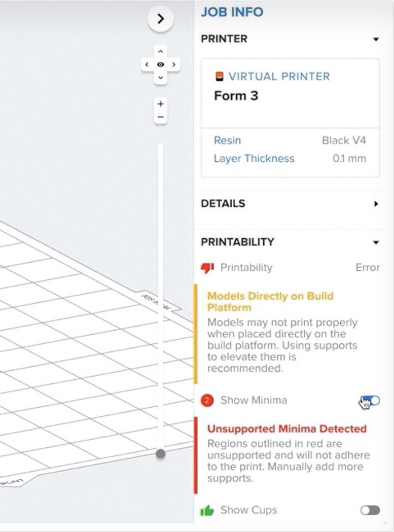Collapse the Job Info panel arrow button

tap(161, 19)
